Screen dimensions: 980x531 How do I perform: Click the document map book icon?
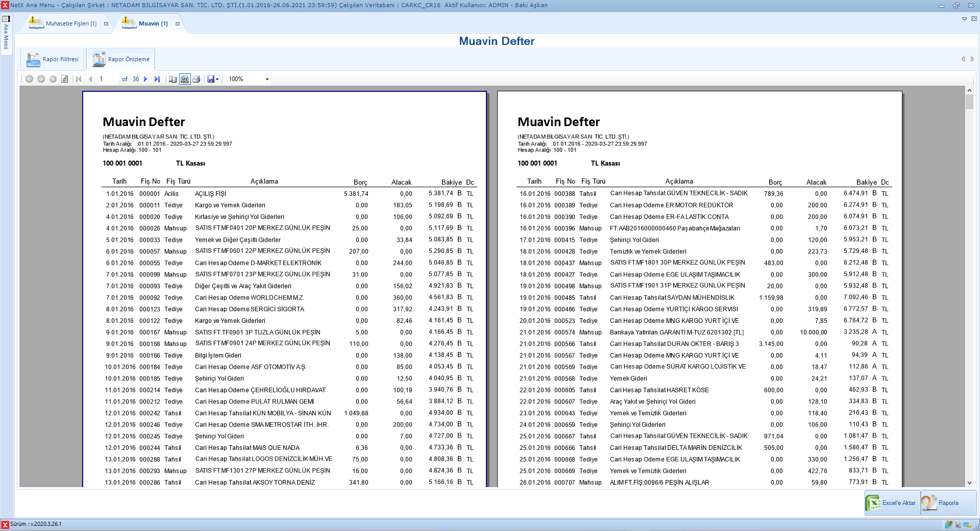click(173, 79)
